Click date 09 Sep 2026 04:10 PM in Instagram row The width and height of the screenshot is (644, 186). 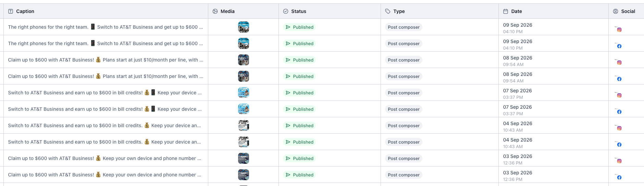(x=518, y=28)
